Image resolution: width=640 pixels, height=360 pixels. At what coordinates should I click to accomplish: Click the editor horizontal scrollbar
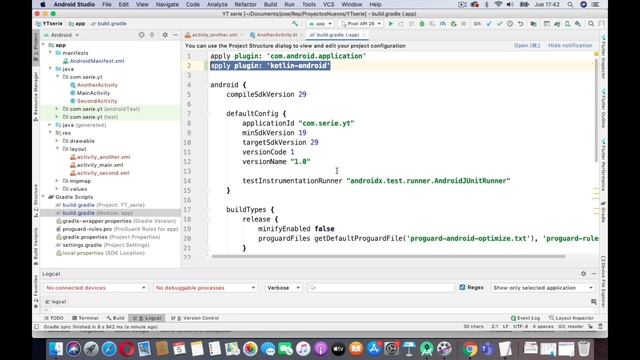tap(388, 257)
